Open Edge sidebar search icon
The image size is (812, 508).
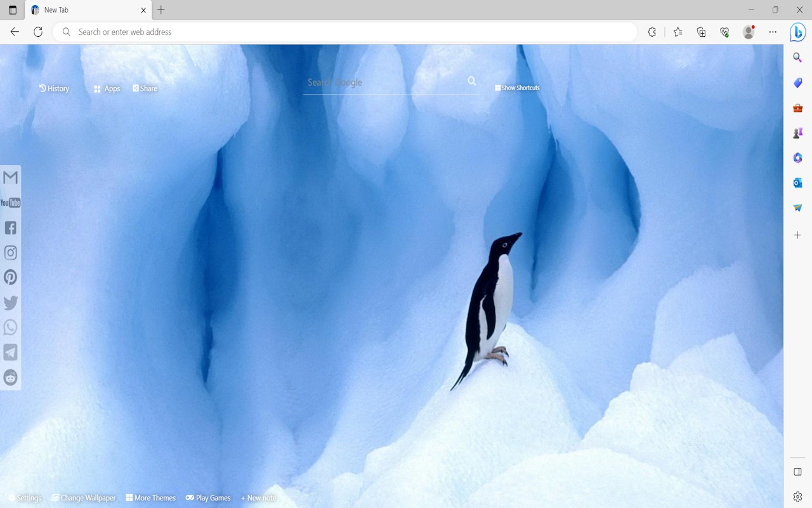798,58
